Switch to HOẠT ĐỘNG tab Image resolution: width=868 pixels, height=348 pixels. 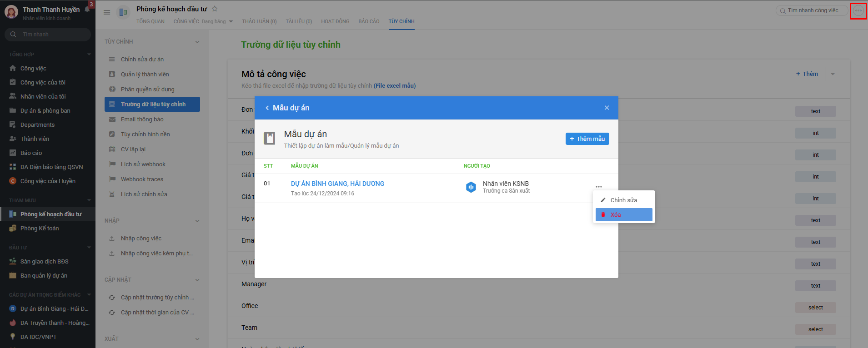335,21
